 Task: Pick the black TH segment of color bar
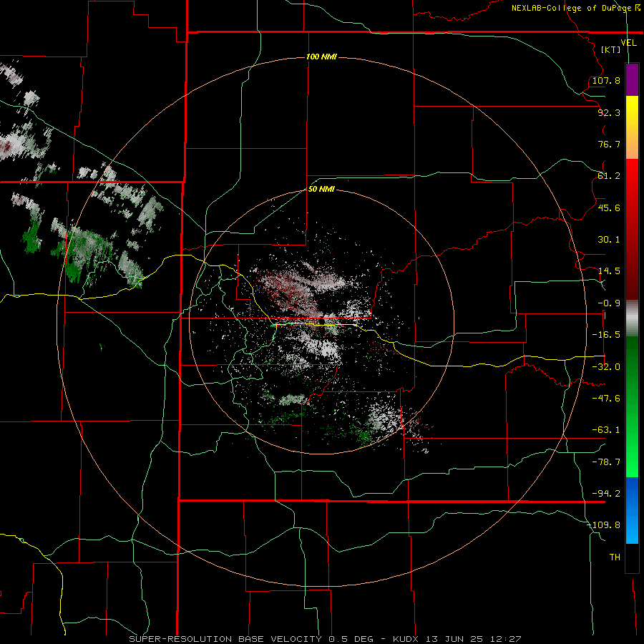(632, 557)
